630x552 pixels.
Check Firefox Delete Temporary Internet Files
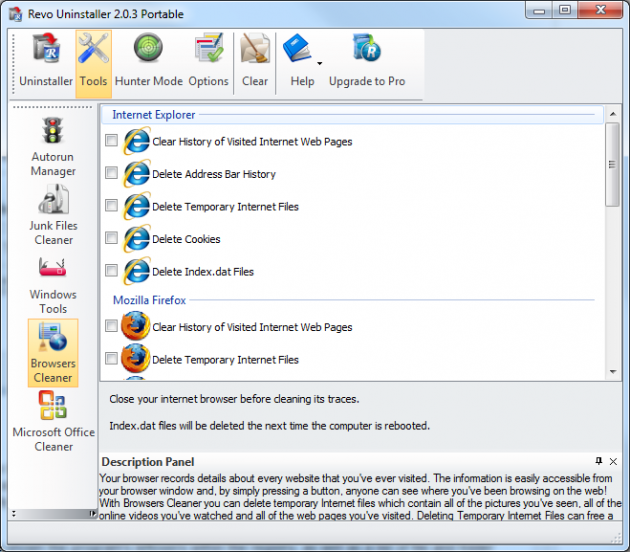pyautogui.click(x=111, y=358)
